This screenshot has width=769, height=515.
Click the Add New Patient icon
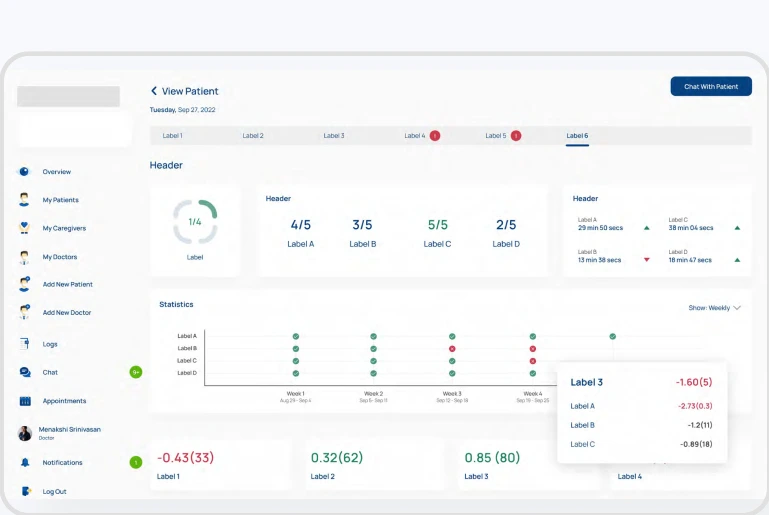point(25,284)
